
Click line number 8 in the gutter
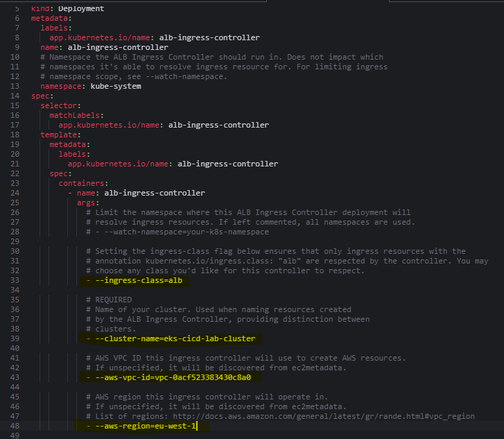click(x=17, y=37)
